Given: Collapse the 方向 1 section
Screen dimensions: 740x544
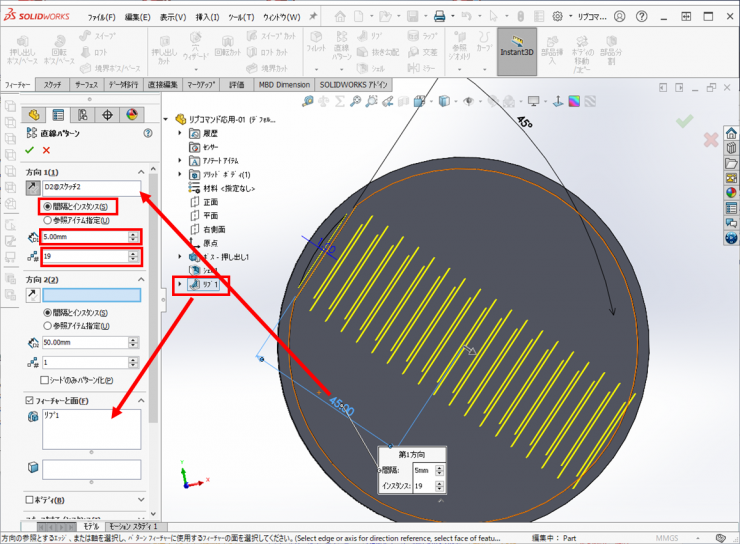Looking at the screenshot, I should (x=152, y=172).
